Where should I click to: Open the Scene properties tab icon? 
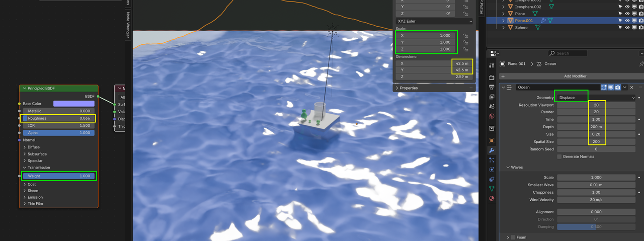click(x=492, y=107)
